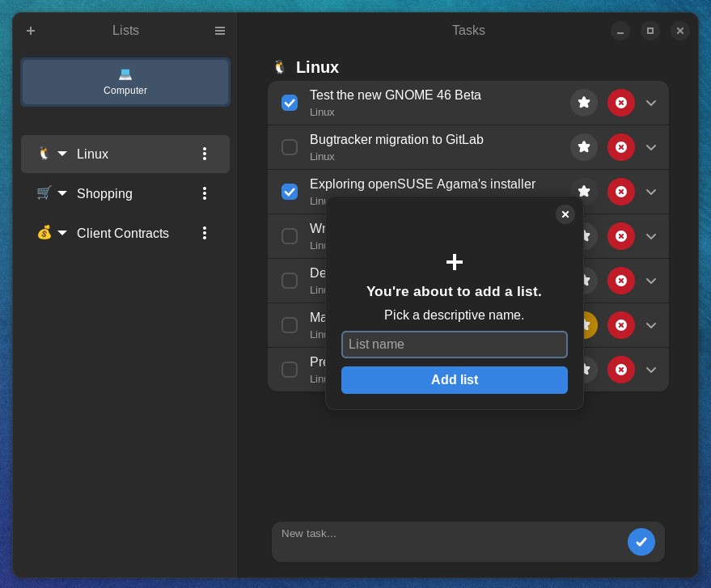Viewport: 711px width, 588px height.
Task: Star the openSUSE Agama's installer task
Action: coord(584,191)
